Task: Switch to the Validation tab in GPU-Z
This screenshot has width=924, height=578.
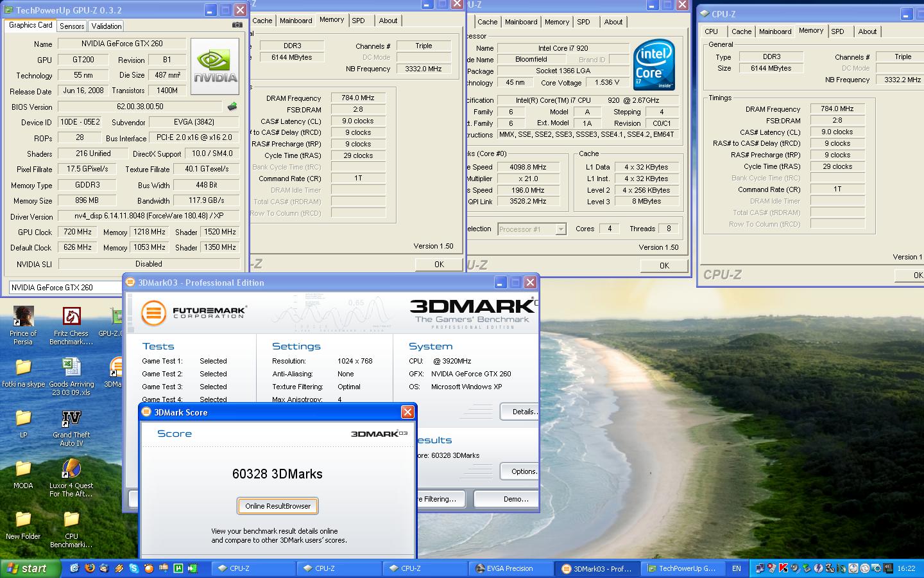Action: click(x=106, y=26)
